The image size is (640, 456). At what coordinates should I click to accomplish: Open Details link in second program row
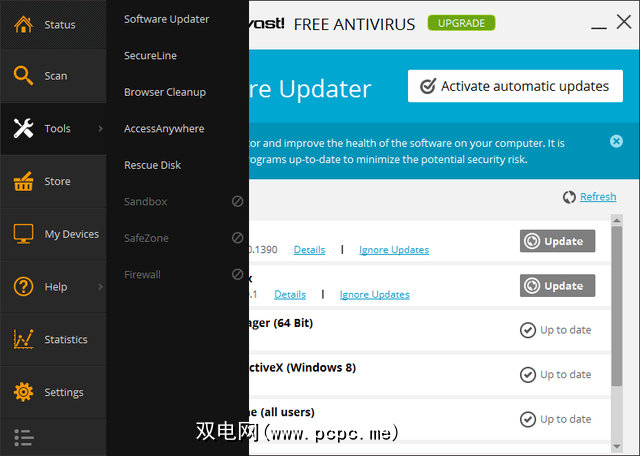pyautogui.click(x=290, y=294)
